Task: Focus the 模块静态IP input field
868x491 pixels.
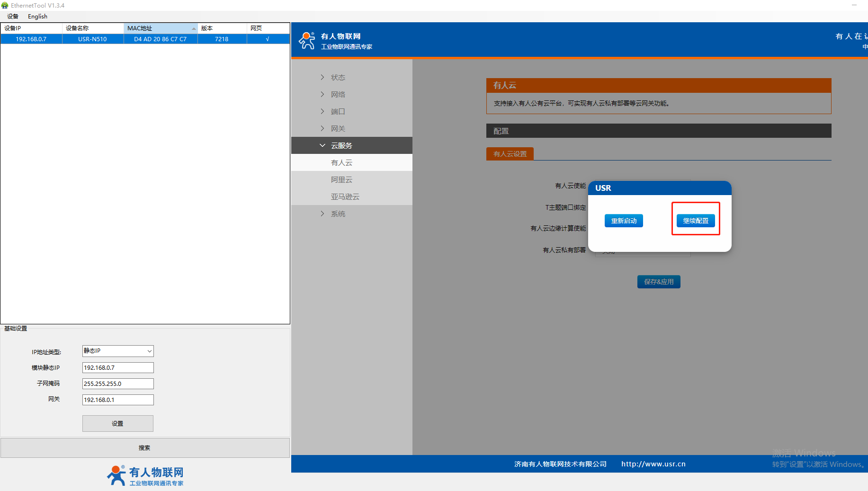Action: click(x=118, y=368)
